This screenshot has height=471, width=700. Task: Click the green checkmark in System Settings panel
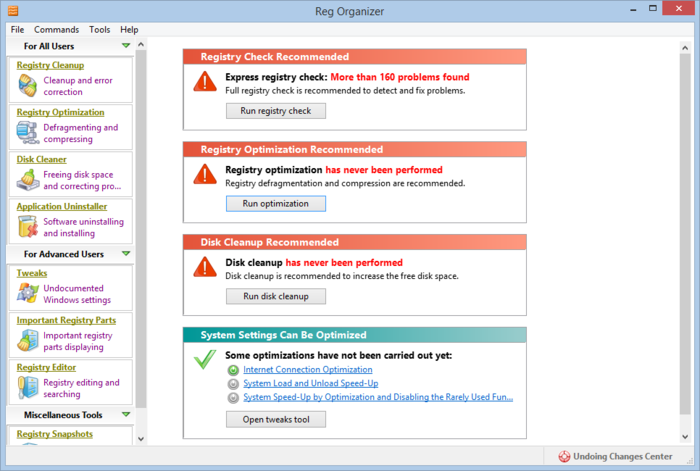coord(205,359)
